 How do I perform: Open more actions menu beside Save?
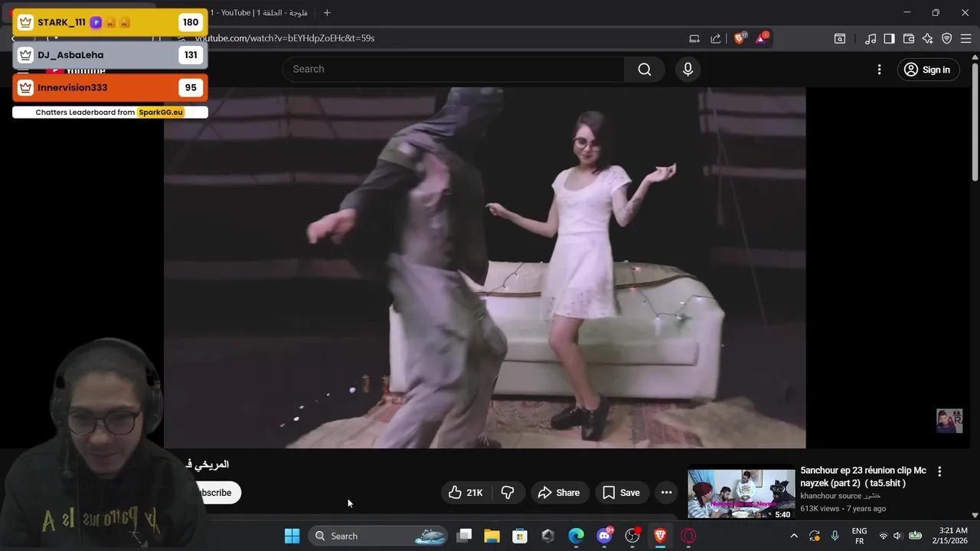[x=667, y=493]
